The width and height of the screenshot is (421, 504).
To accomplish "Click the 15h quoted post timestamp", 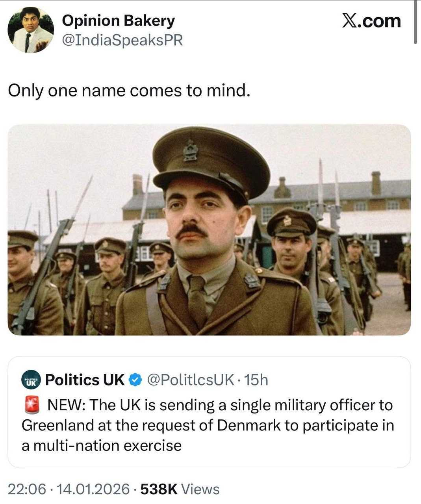I will coord(256,380).
